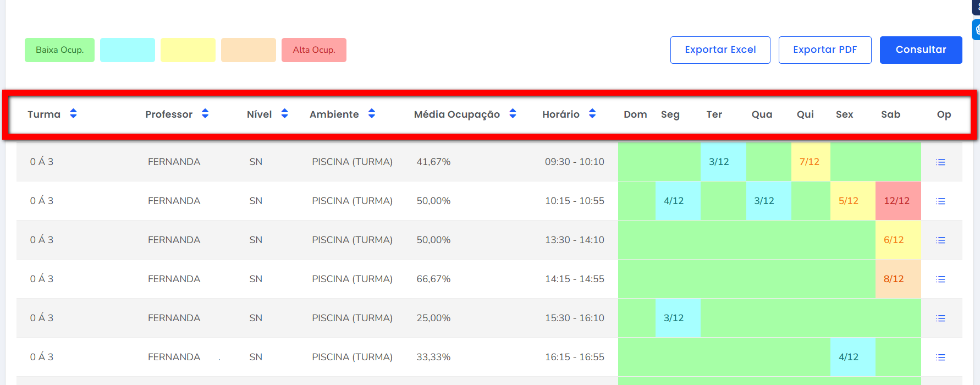Select the green Baixa Ocup. legend swatch

pos(59,50)
